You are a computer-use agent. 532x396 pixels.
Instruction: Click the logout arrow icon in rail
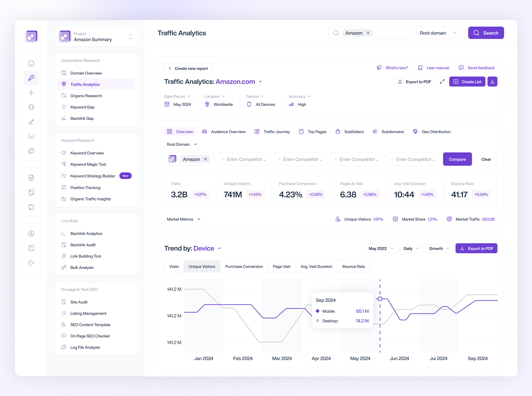31,263
